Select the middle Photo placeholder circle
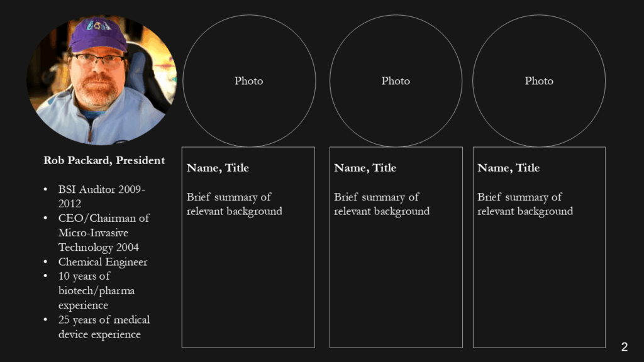The width and height of the screenshot is (644, 362). (x=396, y=81)
